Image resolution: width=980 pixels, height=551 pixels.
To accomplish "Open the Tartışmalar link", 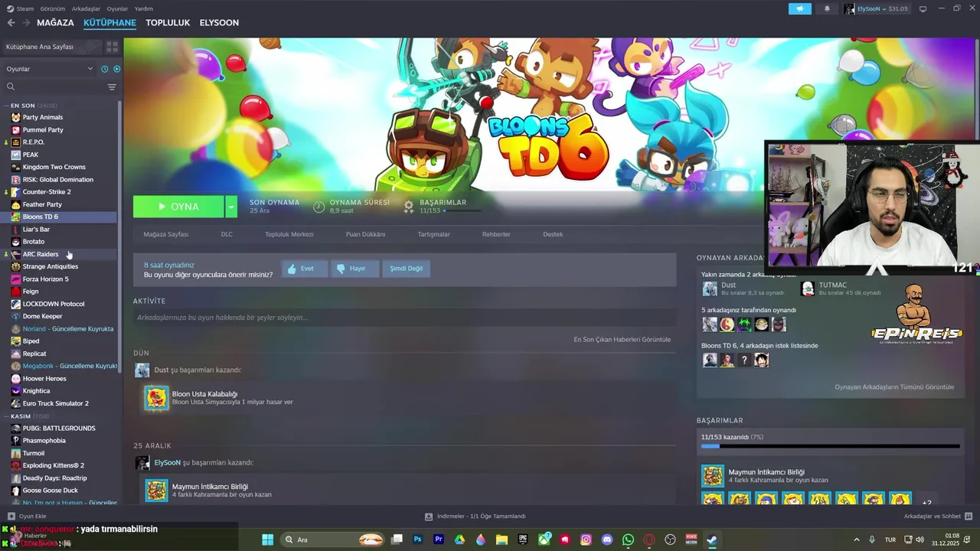I will (433, 234).
